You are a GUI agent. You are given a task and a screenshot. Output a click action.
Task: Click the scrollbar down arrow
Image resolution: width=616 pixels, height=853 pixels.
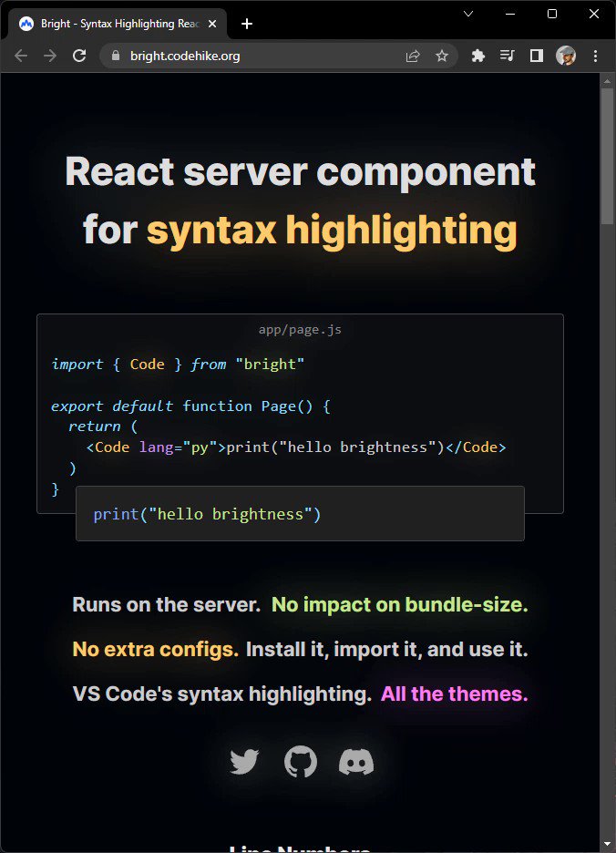click(607, 845)
